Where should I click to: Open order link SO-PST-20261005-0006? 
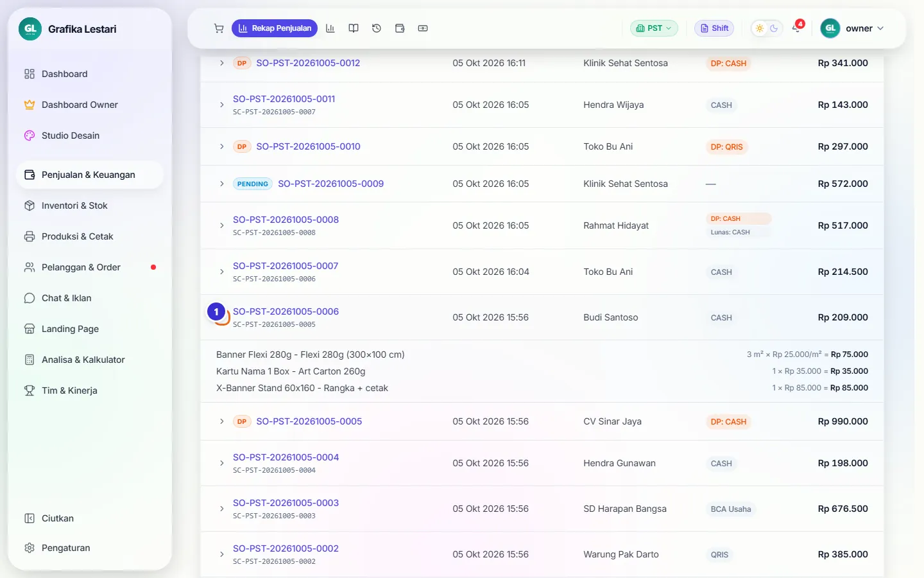[286, 311]
